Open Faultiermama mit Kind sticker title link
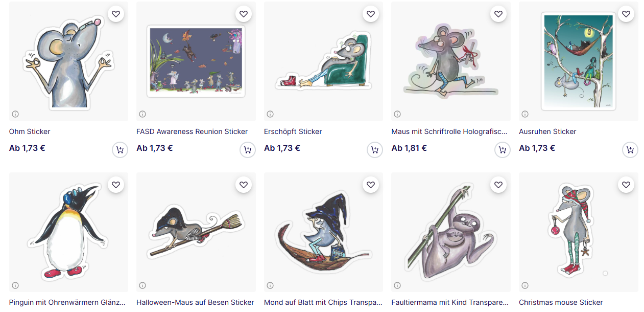This screenshot has width=644, height=312. tap(449, 302)
